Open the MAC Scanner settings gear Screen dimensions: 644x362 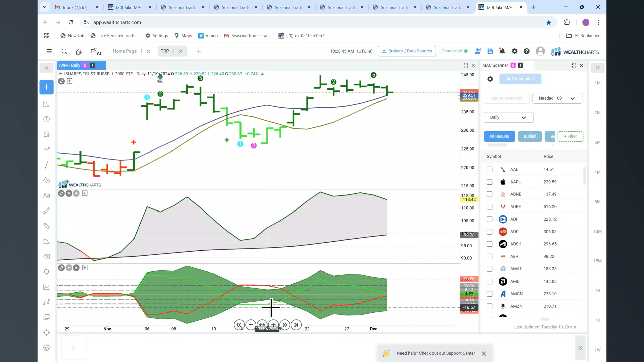click(x=490, y=79)
